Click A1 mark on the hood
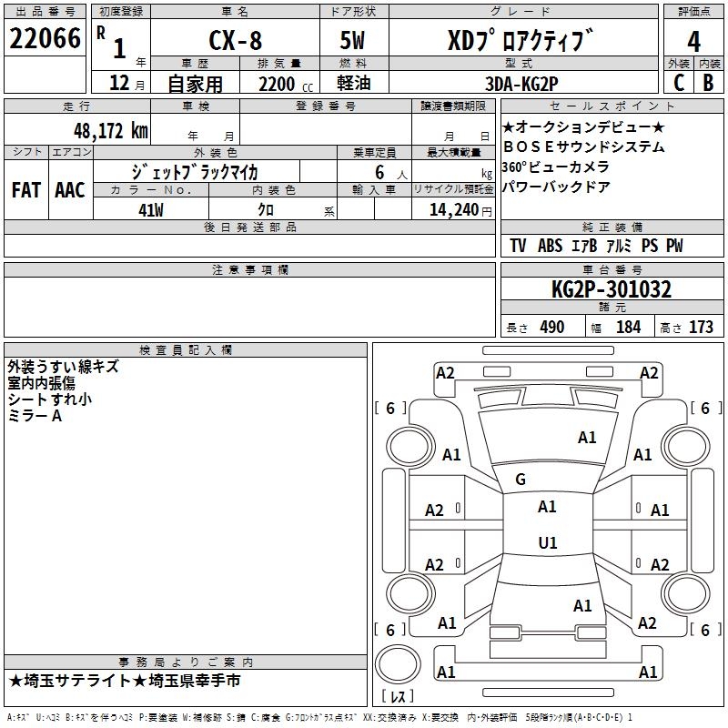Viewport: 728px width, 728px height. (587, 438)
